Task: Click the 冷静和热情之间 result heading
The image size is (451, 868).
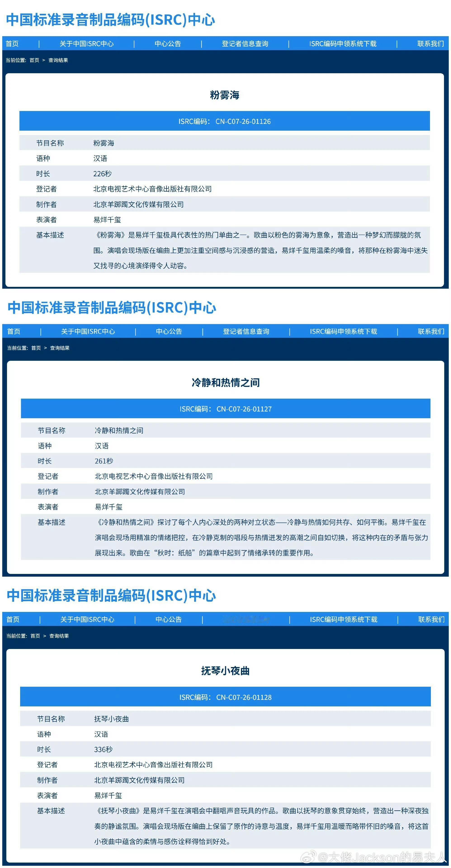Action: click(x=226, y=383)
